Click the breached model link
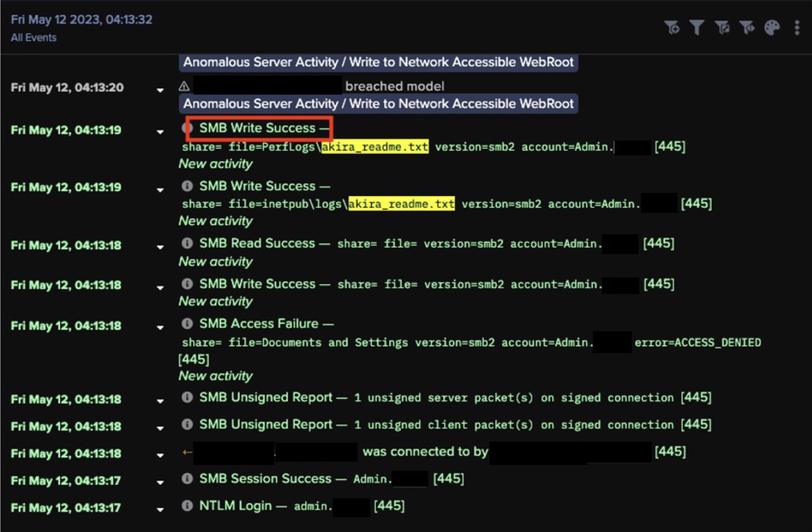 click(x=395, y=86)
